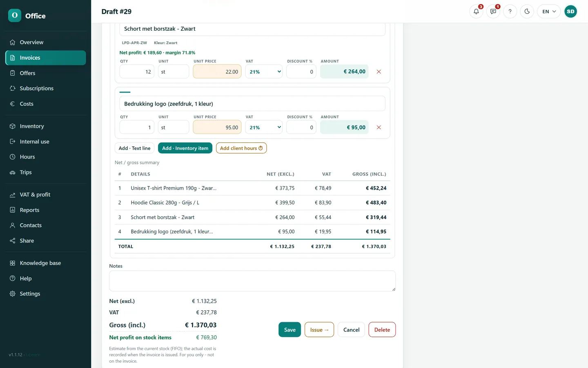Open notifications bell
This screenshot has height=368, width=588.
point(476,11)
